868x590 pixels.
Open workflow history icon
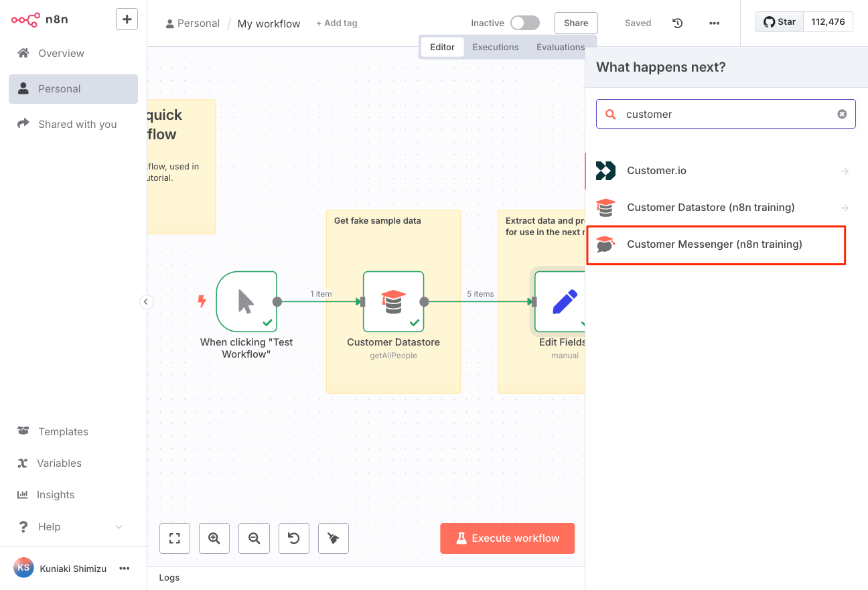(x=678, y=23)
